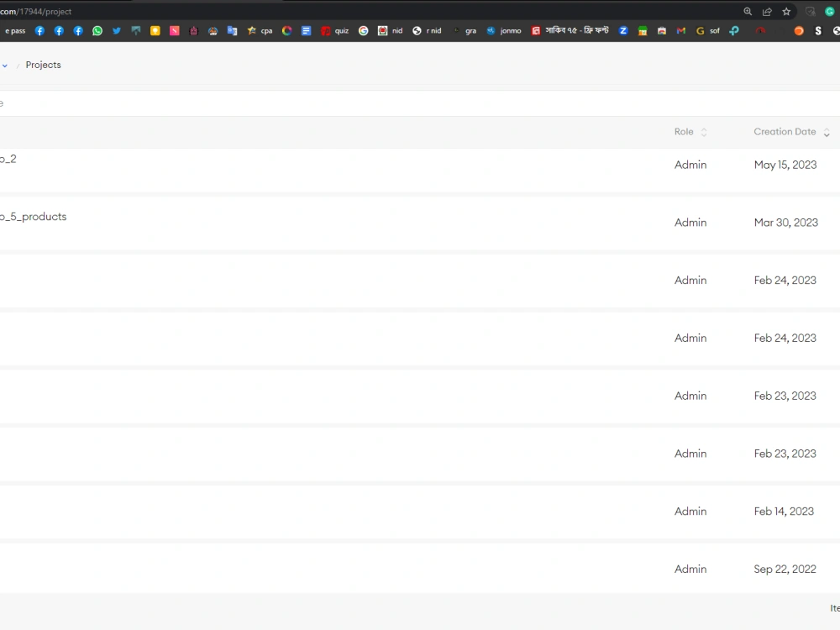Open the dark red robot bookmark icon
Viewport: 840px width, 630px height.
click(x=193, y=30)
